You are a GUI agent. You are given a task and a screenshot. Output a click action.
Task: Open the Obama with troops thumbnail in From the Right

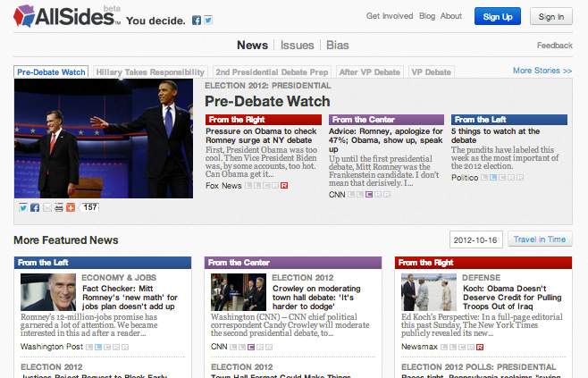coord(429,292)
